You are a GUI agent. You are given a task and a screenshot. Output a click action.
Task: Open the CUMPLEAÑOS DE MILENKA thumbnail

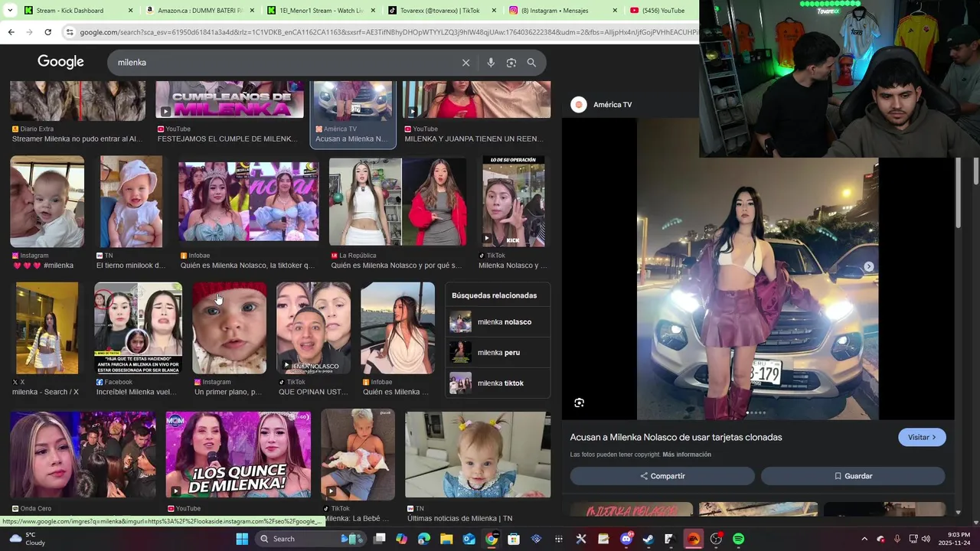click(230, 99)
